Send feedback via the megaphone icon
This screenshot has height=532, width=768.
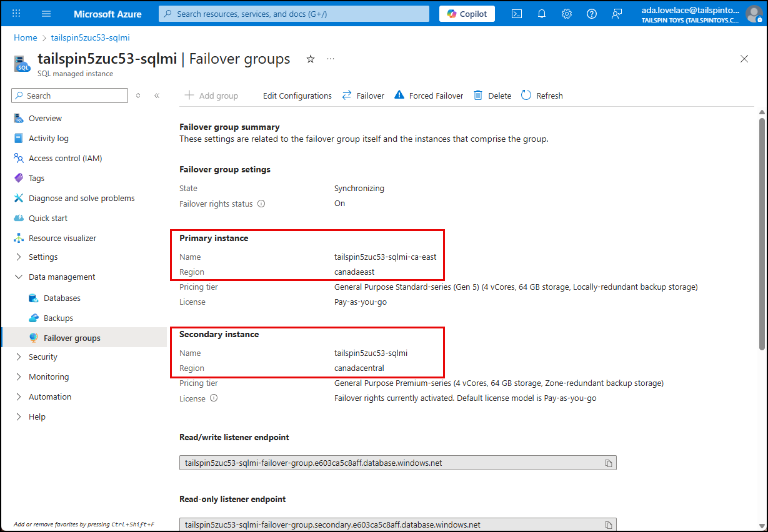pyautogui.click(x=617, y=13)
